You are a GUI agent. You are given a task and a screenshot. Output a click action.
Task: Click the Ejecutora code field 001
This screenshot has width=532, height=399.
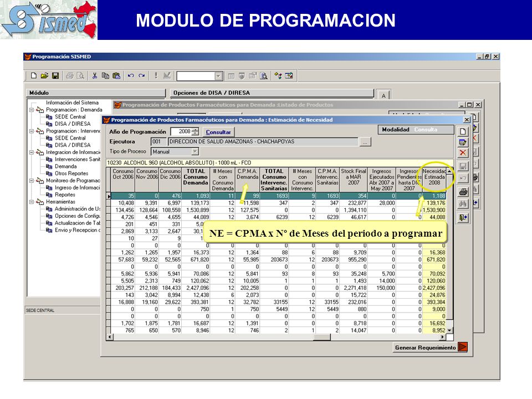pyautogui.click(x=158, y=142)
